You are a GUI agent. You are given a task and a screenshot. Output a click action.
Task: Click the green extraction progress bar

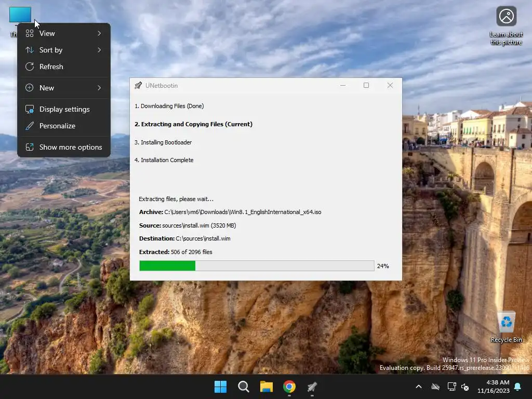[x=257, y=265]
